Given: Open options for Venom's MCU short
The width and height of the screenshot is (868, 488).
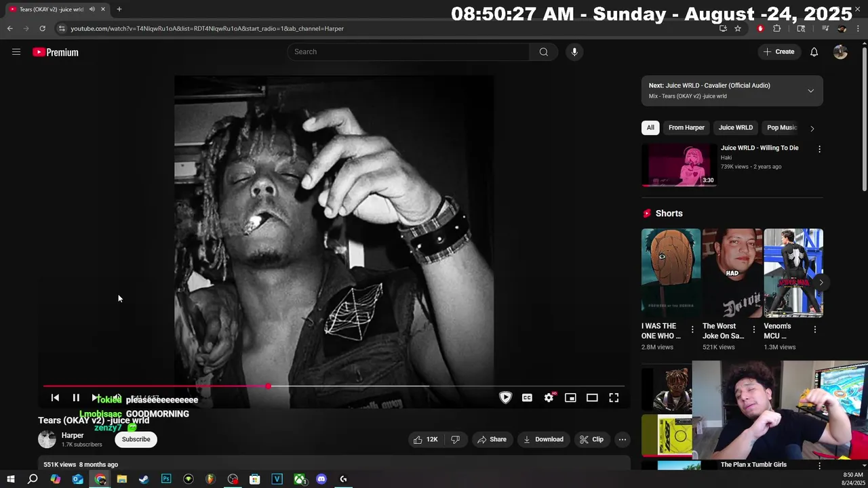Looking at the screenshot, I should point(815,329).
